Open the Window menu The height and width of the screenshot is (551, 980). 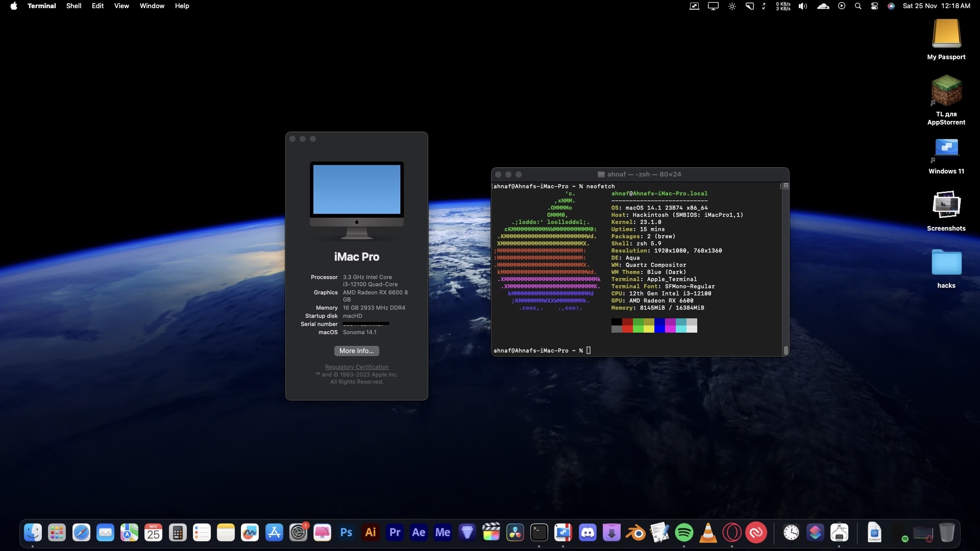click(x=152, y=6)
